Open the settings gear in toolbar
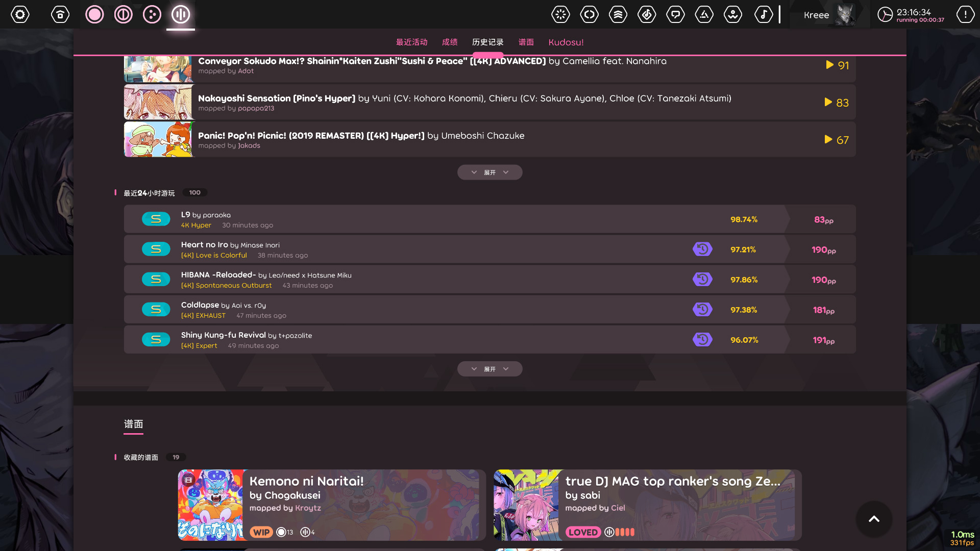Image resolution: width=980 pixels, height=551 pixels. pyautogui.click(x=20, y=14)
